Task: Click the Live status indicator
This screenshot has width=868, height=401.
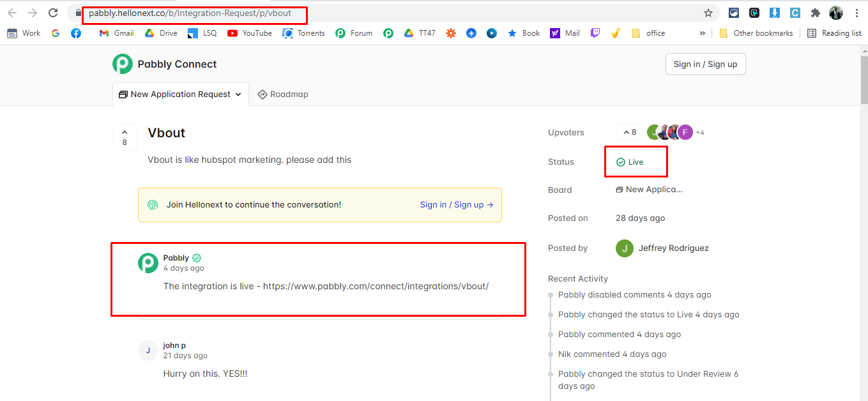Action: coord(630,162)
